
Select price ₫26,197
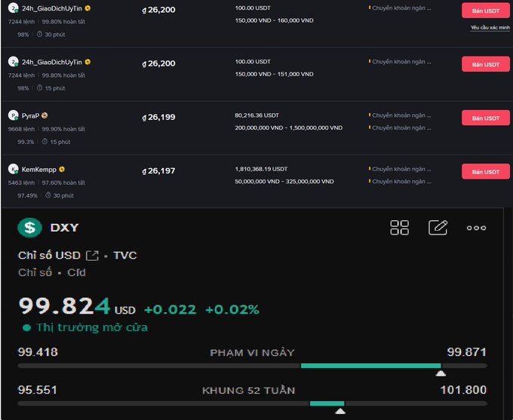pos(158,170)
